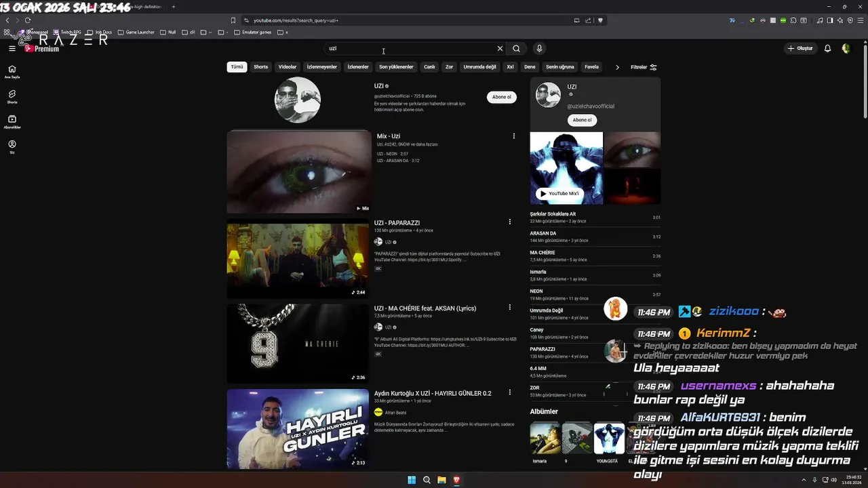Clear the search box with X
This screenshot has width=868, height=488.
[500, 48]
